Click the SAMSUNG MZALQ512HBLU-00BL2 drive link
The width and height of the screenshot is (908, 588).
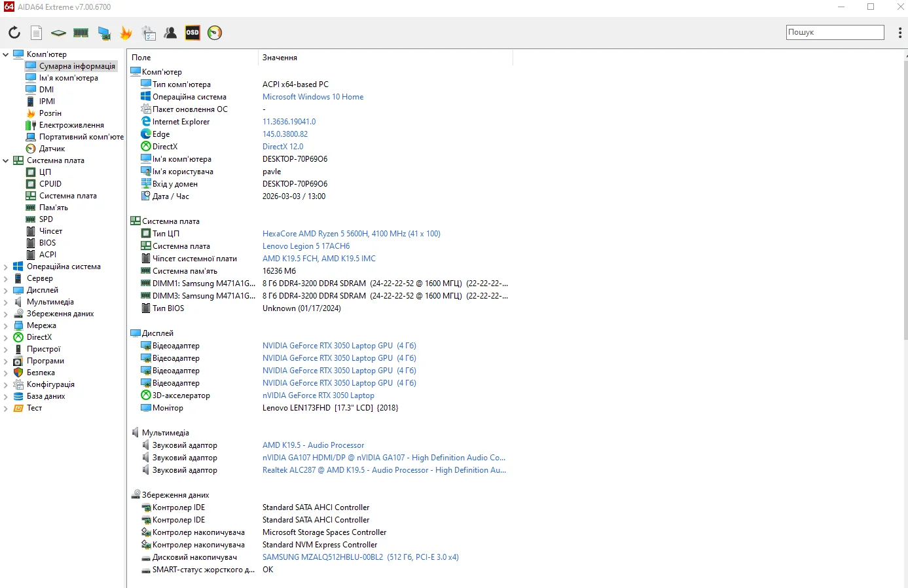[x=361, y=557]
